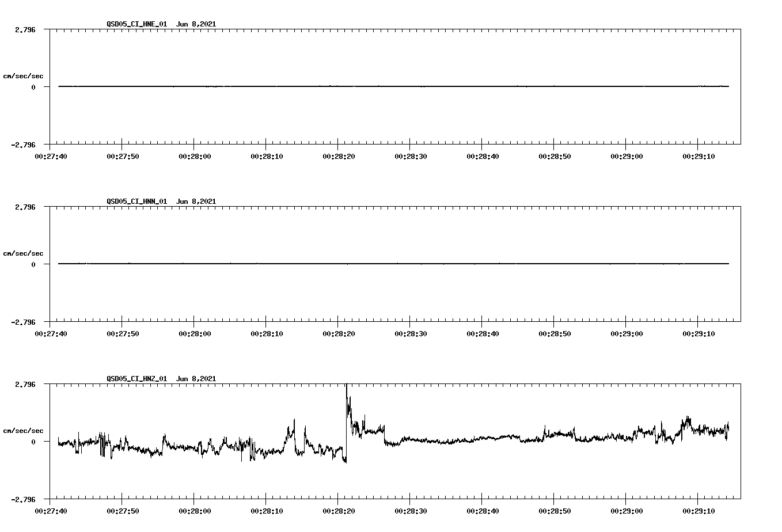Click the 00:29:00 time label under HNE plot

pos(627,156)
